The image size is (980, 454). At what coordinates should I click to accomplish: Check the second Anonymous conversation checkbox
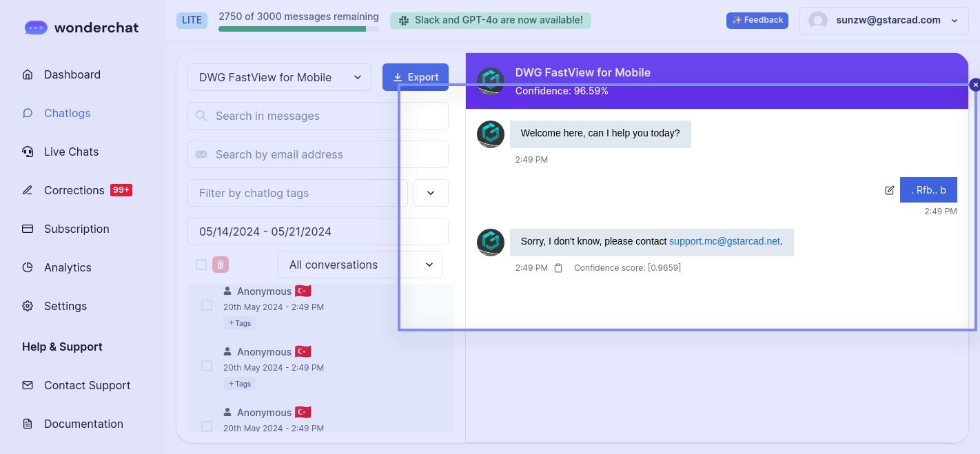207,366
